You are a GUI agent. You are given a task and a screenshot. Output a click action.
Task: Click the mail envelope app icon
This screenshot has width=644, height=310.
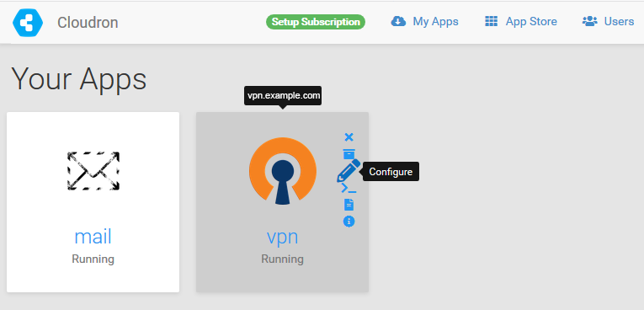click(93, 171)
